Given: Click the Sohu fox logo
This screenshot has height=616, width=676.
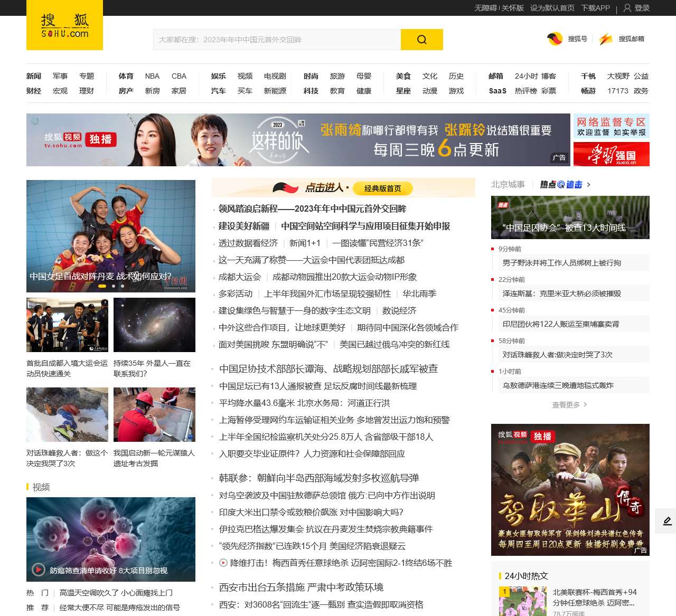Looking at the screenshot, I should [x=64, y=25].
